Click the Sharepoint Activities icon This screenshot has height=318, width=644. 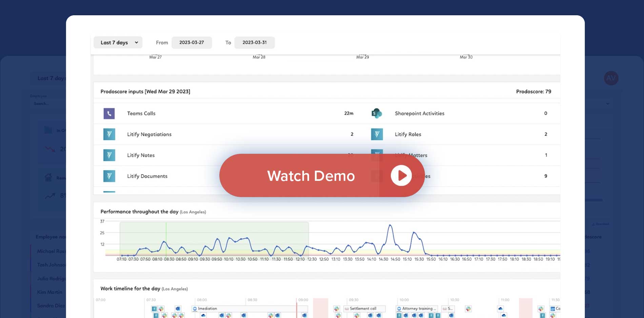pos(377,113)
